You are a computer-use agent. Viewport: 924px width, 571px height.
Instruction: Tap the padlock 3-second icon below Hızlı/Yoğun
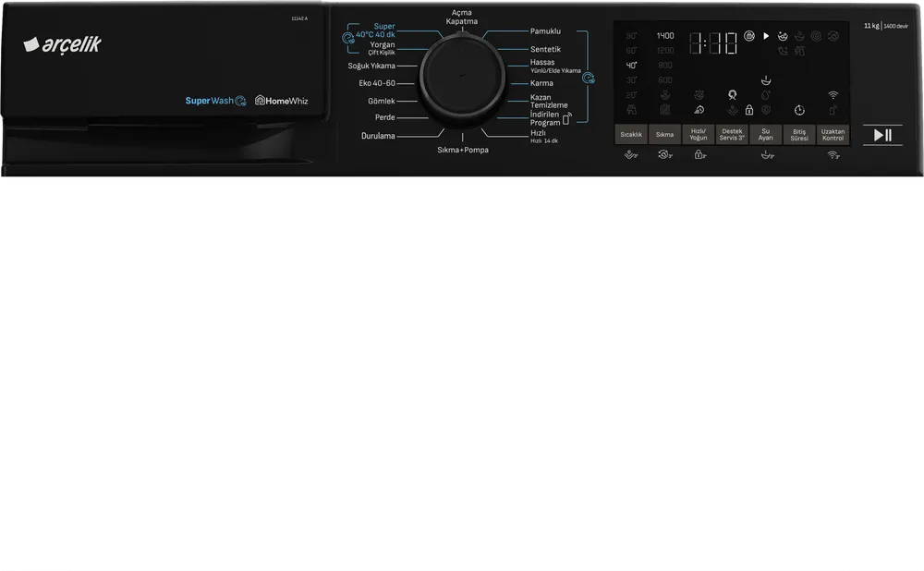pyautogui.click(x=699, y=154)
